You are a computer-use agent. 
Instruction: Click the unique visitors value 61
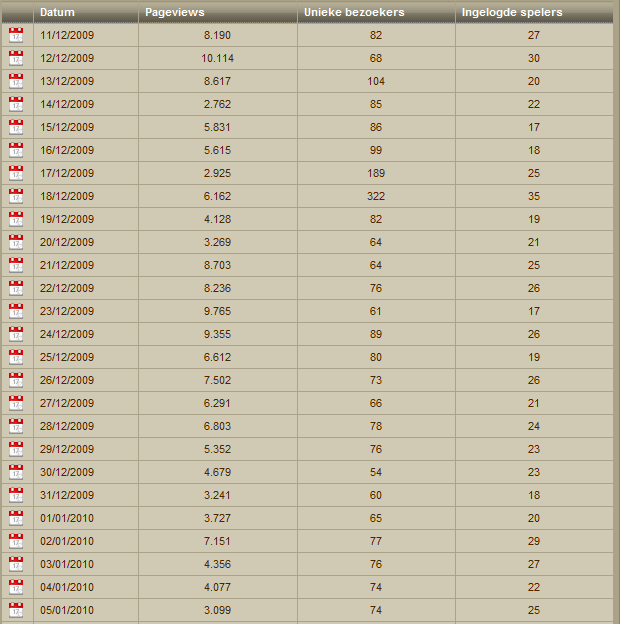point(376,311)
